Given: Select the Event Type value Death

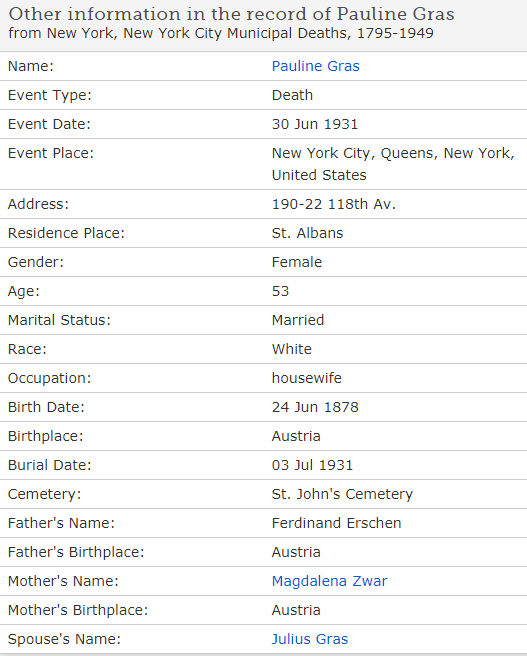Looking at the screenshot, I should (x=292, y=95).
